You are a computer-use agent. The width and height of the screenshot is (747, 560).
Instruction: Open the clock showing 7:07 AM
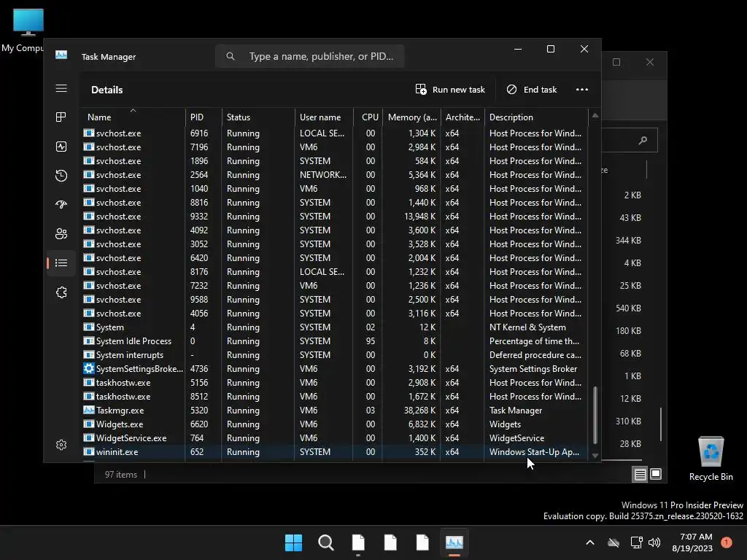pyautogui.click(x=692, y=542)
